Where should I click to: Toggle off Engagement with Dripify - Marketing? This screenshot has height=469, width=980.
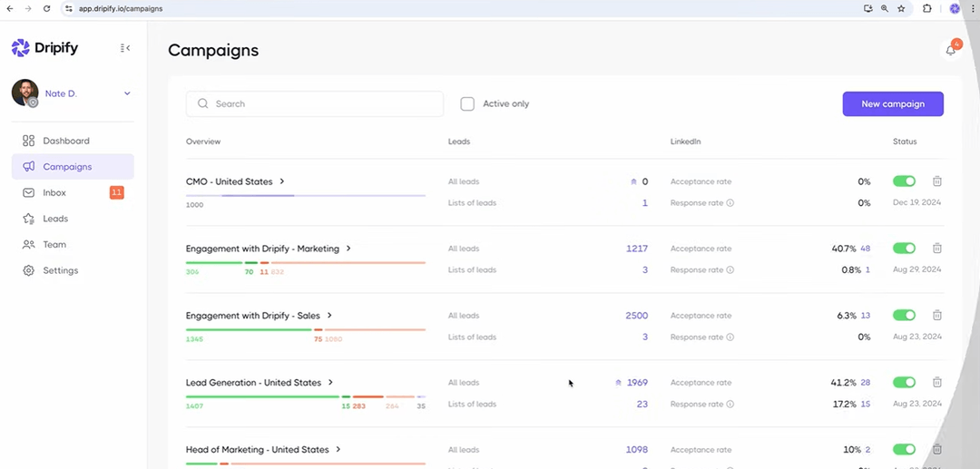(x=904, y=248)
